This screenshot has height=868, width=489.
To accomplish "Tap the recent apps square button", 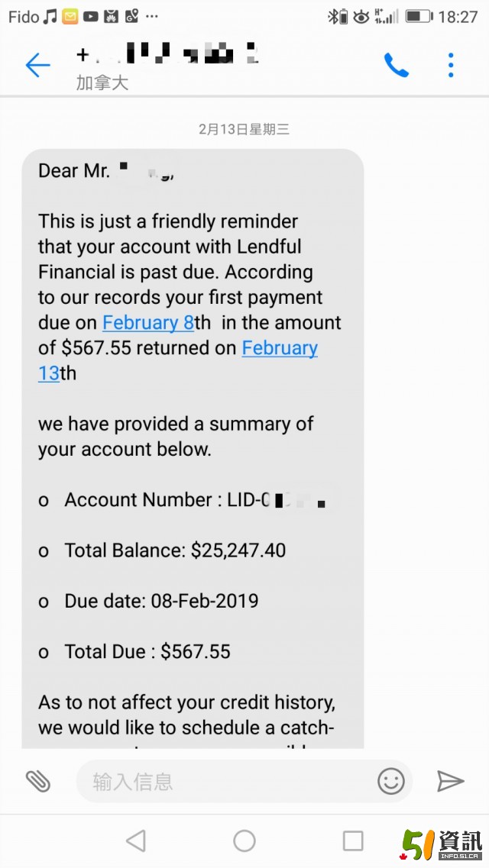I will pyautogui.click(x=353, y=841).
